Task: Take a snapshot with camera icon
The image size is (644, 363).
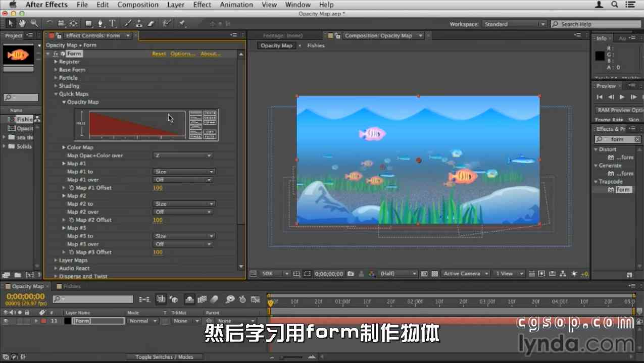Action: tap(351, 274)
